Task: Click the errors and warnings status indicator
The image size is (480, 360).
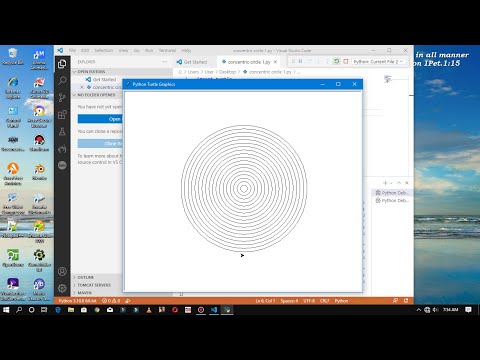Action: pyautogui.click(x=111, y=301)
